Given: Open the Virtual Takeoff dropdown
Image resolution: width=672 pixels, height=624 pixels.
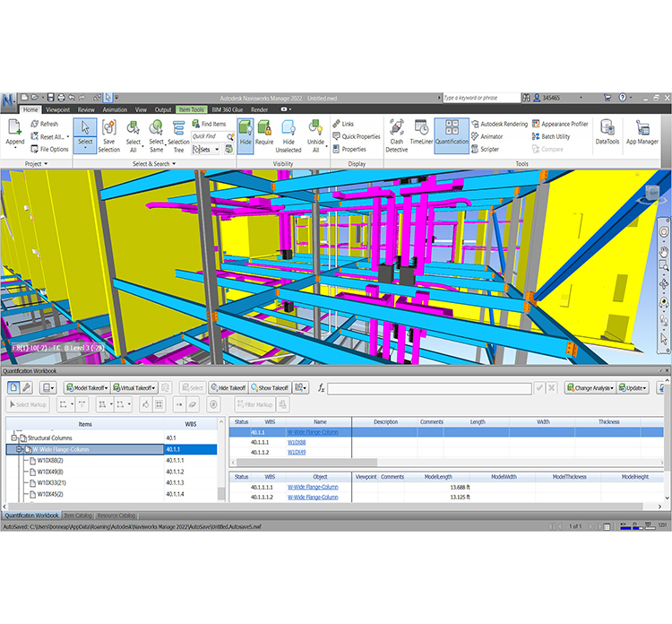Looking at the screenshot, I should (134, 387).
